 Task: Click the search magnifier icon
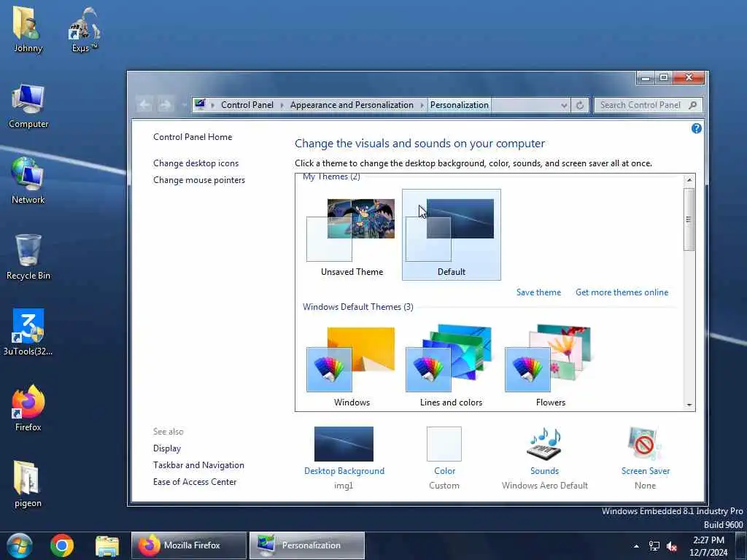coord(693,105)
